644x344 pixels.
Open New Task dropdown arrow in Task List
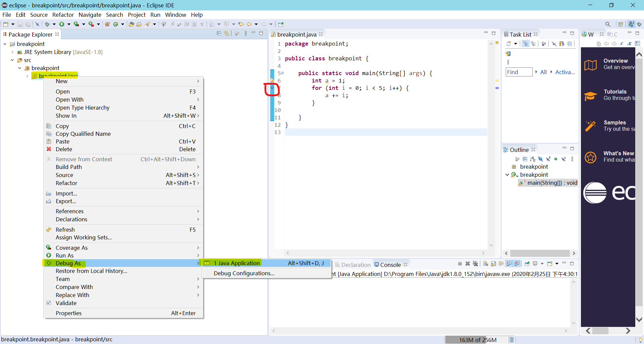point(515,44)
